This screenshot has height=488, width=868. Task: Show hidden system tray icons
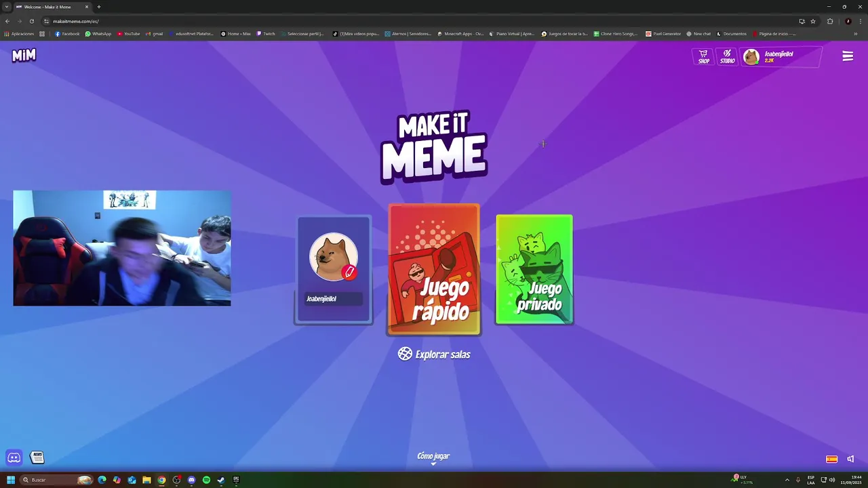click(x=787, y=480)
